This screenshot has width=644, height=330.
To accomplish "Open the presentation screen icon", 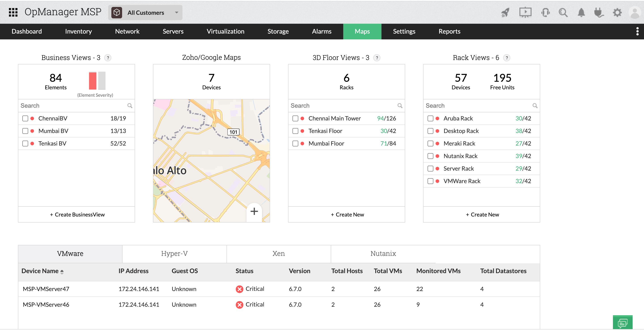I will (x=525, y=12).
